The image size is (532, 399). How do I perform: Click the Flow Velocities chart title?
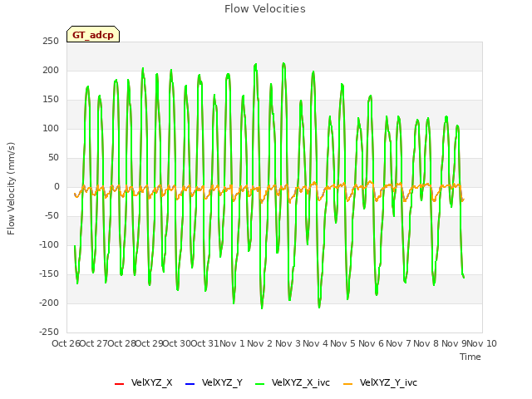[265, 9]
